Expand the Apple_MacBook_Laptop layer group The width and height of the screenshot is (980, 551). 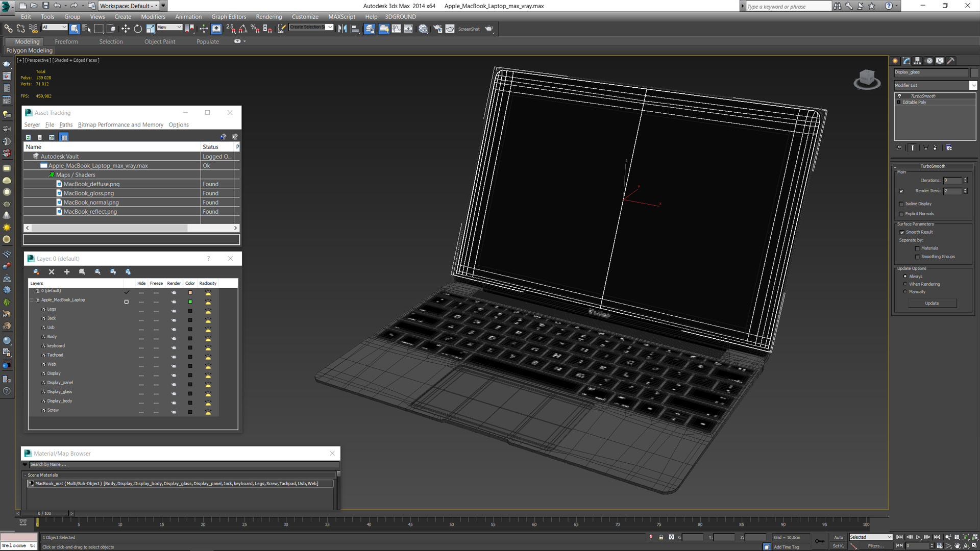(x=32, y=299)
